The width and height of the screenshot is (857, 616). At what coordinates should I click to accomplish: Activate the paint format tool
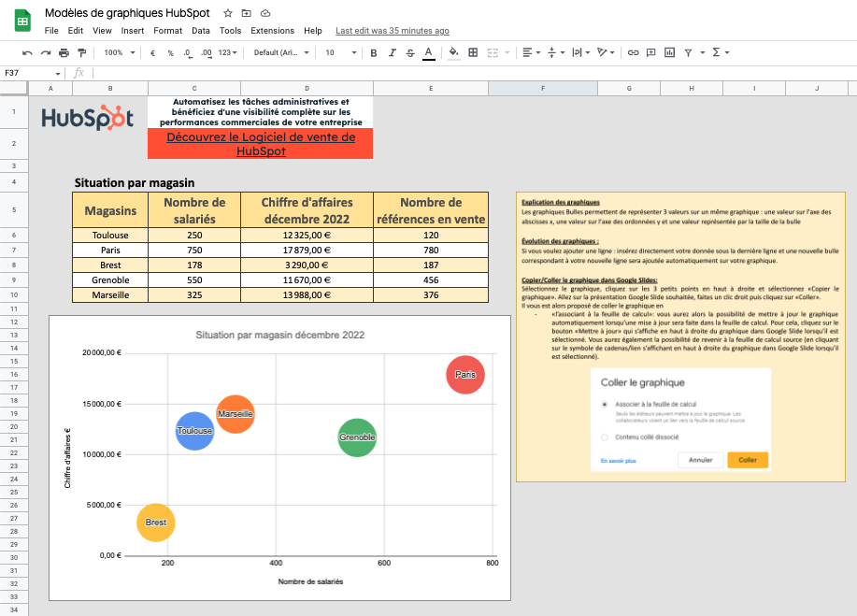pos(82,53)
